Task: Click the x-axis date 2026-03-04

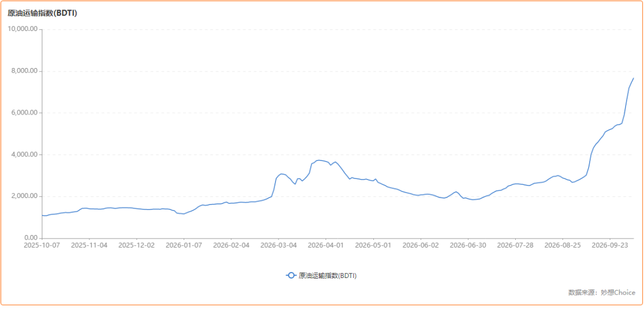Action: tap(278, 245)
